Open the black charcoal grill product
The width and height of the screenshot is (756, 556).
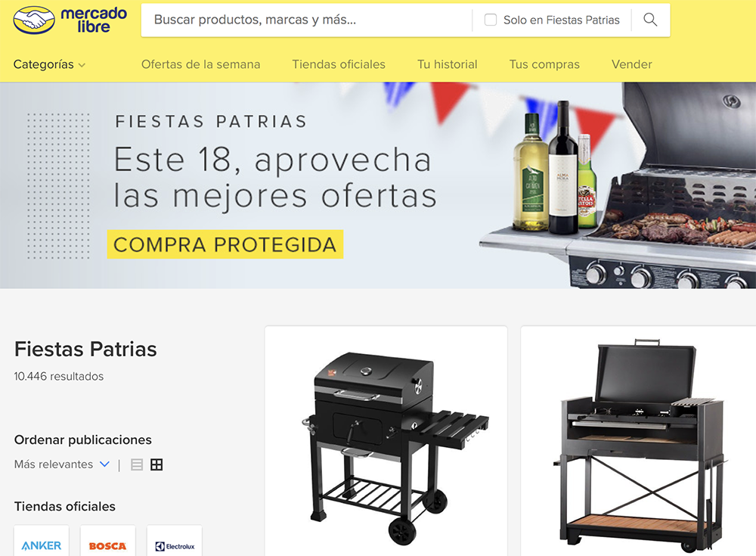tap(396, 446)
